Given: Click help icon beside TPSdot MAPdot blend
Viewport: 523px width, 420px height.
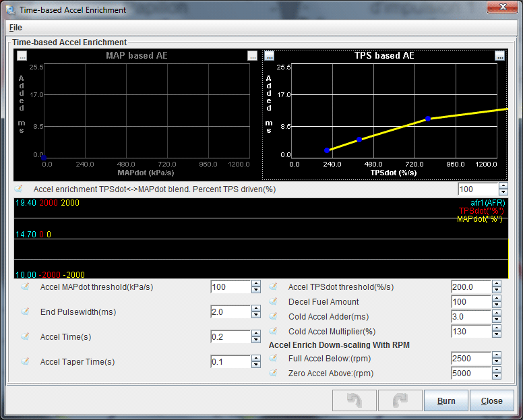Looking at the screenshot, I should pyautogui.click(x=18, y=189).
